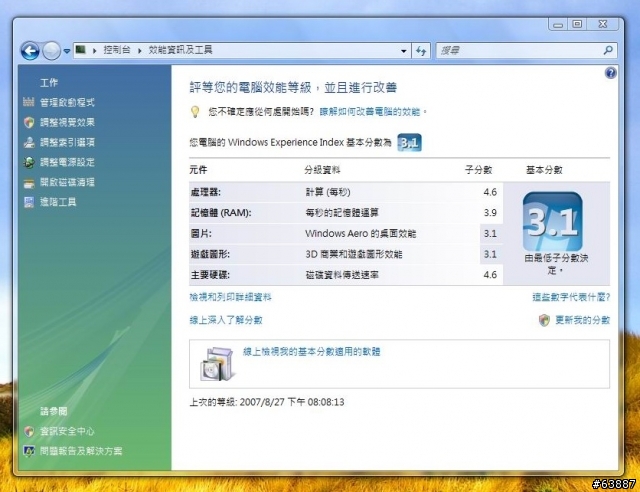Image resolution: width=640 pixels, height=492 pixels.
Task: Open 問題報告及解決方案 link
Action: point(81,451)
